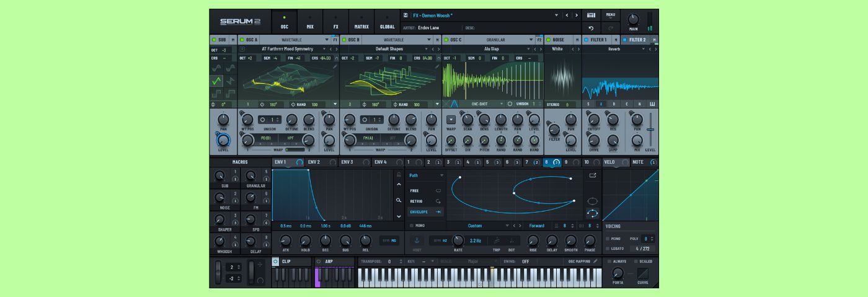Viewport: 868px width, 297px height.
Task: Click the undo arrow icon
Action: coord(591,28)
